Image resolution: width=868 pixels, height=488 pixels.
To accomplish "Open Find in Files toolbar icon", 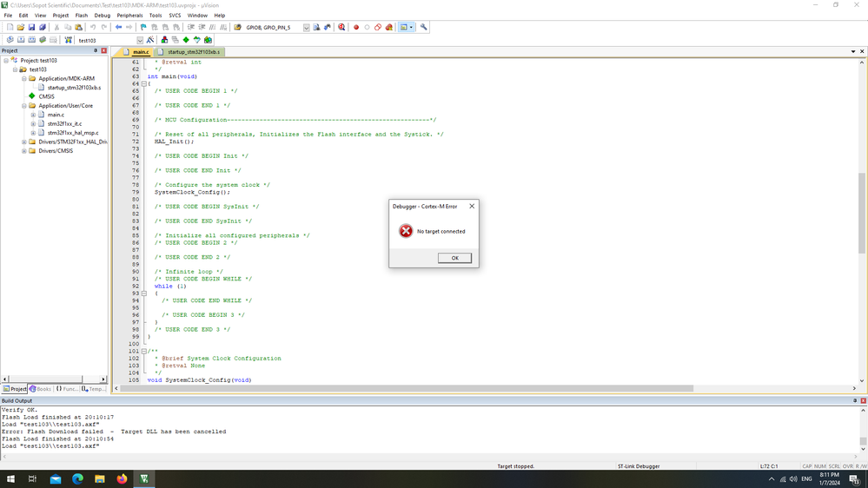I will point(238,27).
